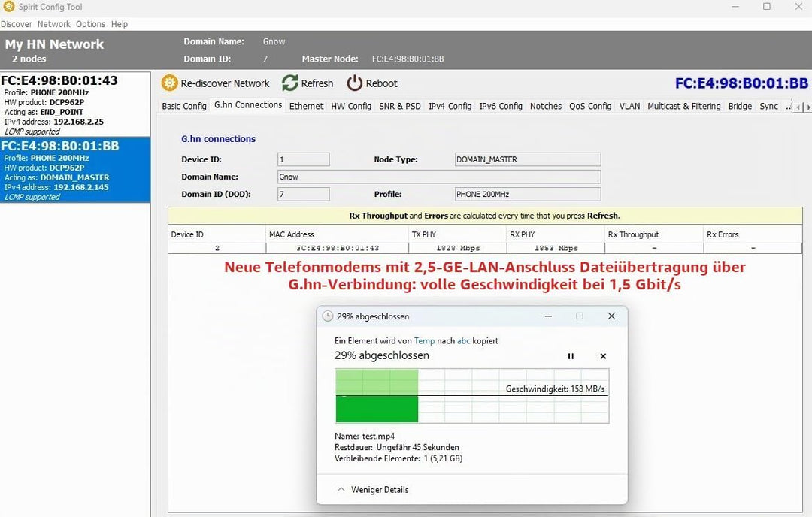Click the copy progress graph bar
The height and width of the screenshot is (517, 812).
[471, 396]
